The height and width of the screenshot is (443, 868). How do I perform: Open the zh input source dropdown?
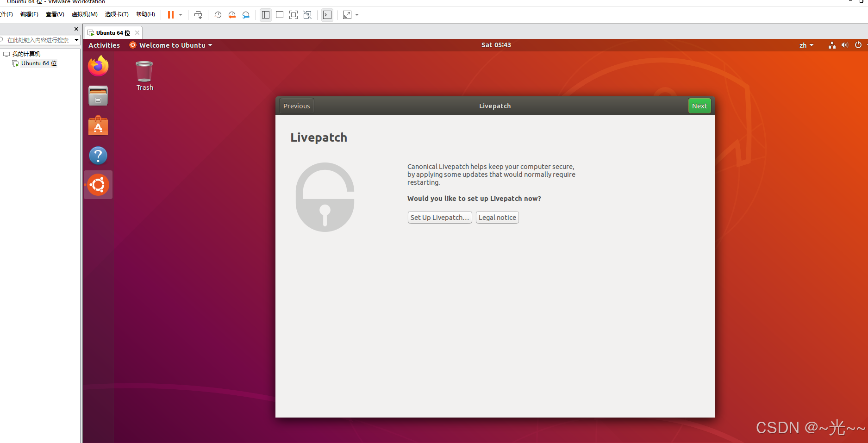point(806,45)
